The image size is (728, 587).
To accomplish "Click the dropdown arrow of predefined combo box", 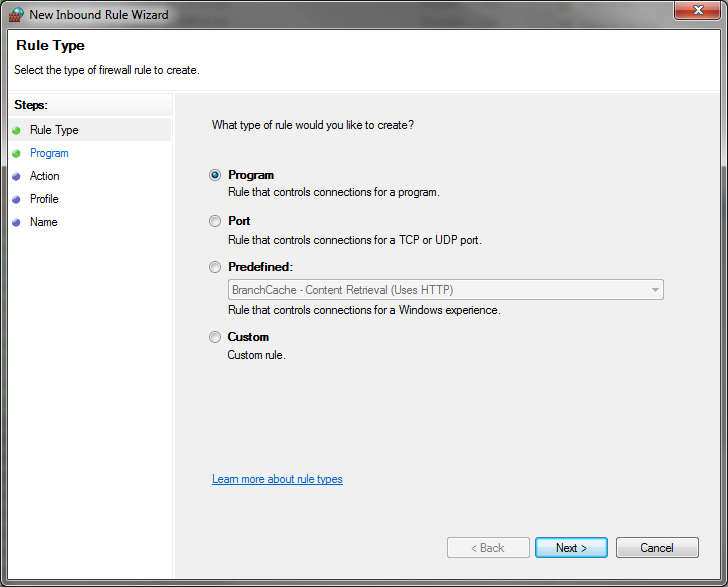I will click(655, 290).
